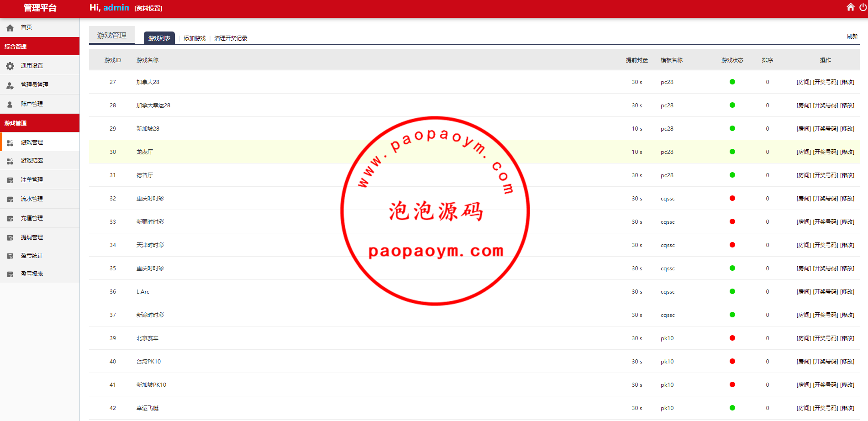Click the document icon for 盈亏统计

[x=10, y=256]
